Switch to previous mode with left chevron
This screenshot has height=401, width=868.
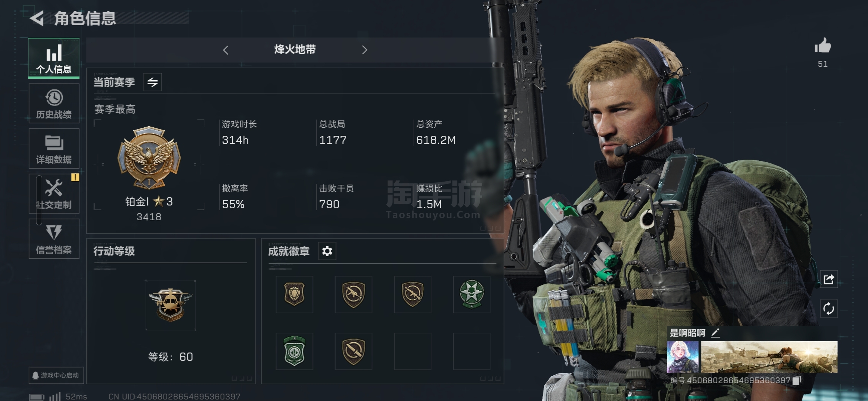[226, 50]
